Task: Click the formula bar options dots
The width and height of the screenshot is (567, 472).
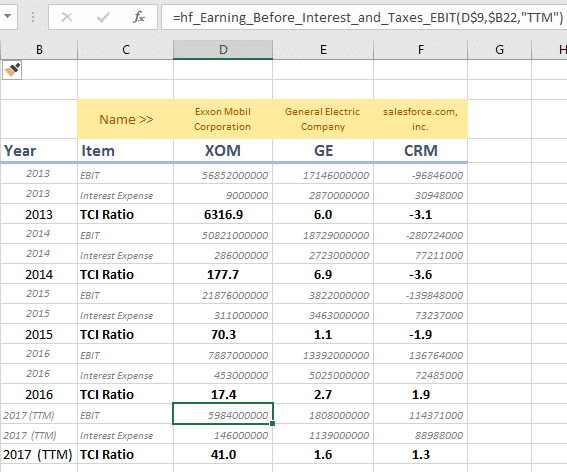Action: 33,17
